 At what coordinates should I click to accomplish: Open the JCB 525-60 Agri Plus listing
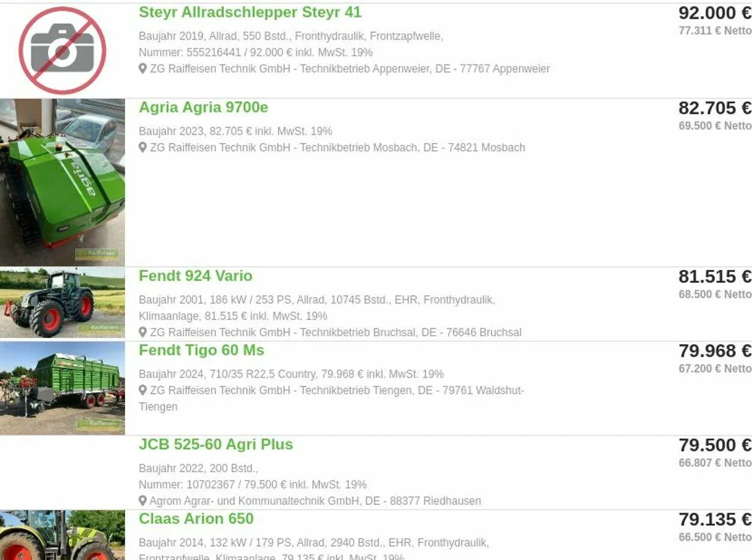click(216, 445)
